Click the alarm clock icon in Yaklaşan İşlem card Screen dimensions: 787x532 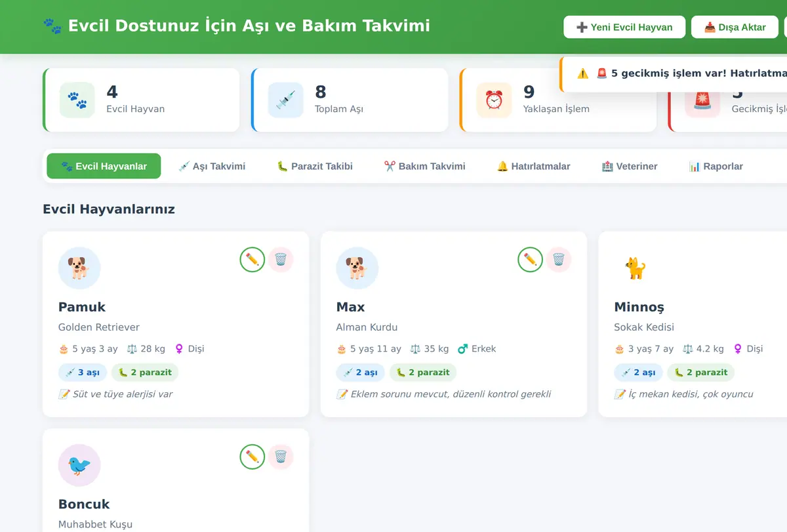[x=494, y=100]
